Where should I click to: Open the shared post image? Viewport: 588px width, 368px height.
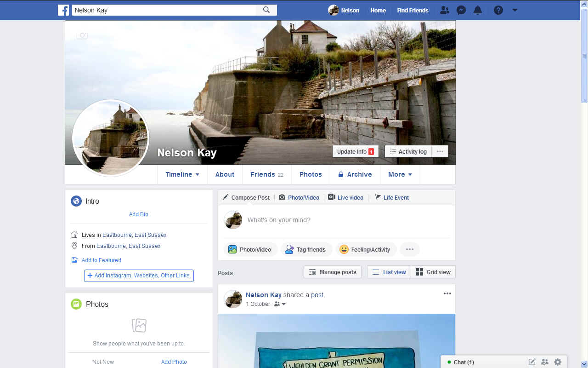(337, 341)
